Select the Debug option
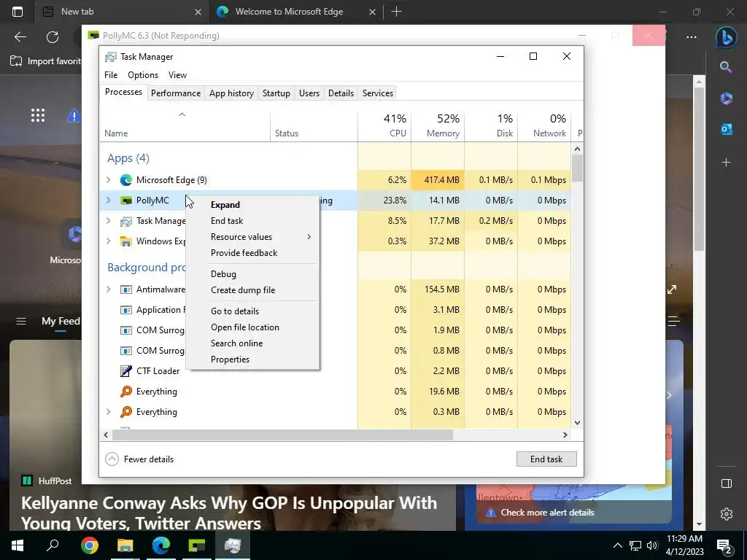 [x=252, y=274]
